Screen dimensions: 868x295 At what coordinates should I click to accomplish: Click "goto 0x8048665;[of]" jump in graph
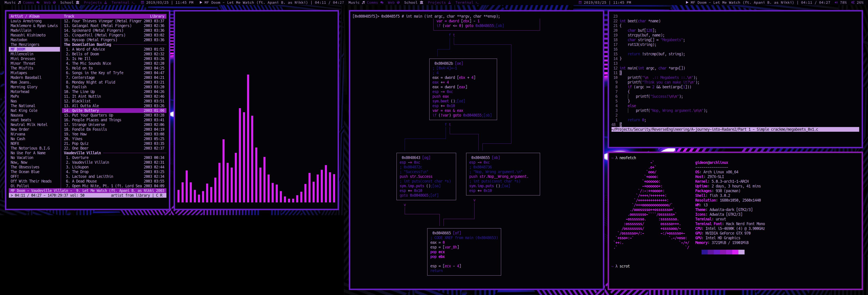(419, 196)
